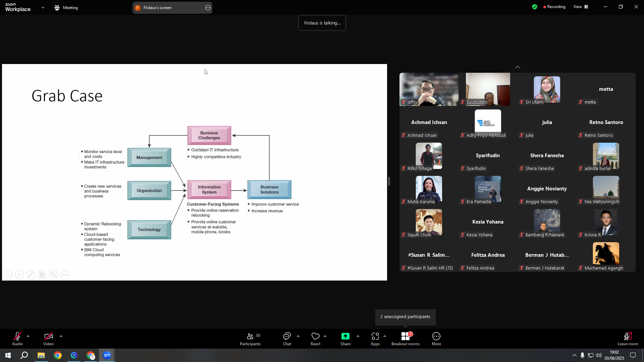The width and height of the screenshot is (644, 362).
Task: Open Zoom from the taskbar
Action: click(107, 355)
